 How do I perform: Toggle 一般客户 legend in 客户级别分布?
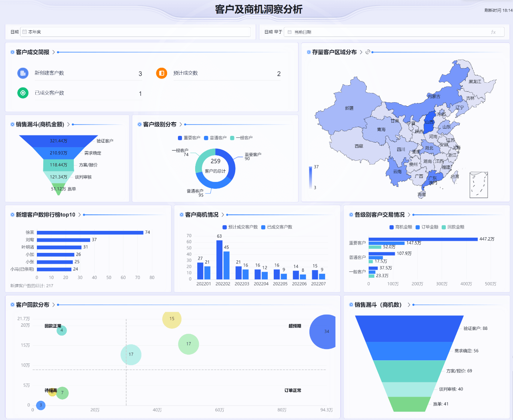tap(241, 138)
